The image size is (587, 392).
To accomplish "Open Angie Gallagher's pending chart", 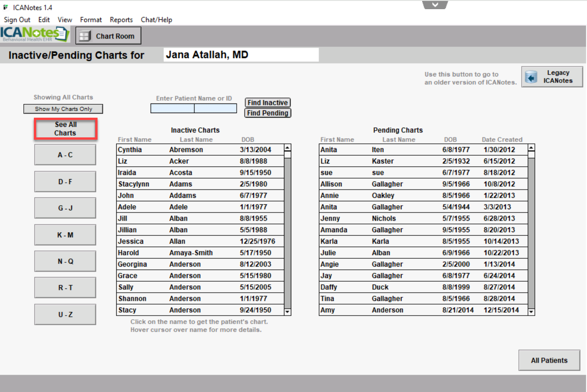I will [x=424, y=264].
